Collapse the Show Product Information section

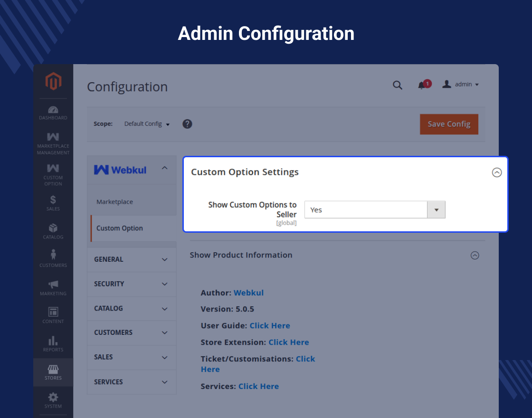[475, 255]
